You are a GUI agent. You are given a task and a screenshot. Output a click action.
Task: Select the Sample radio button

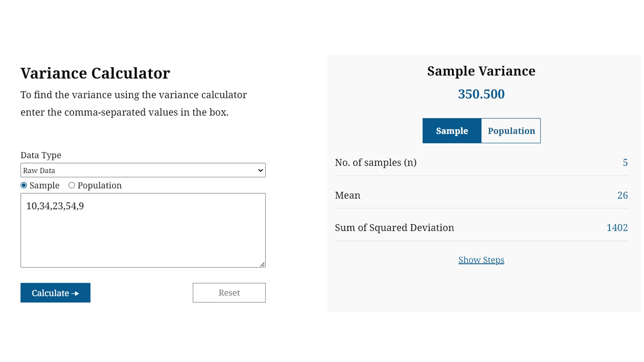pyautogui.click(x=24, y=185)
